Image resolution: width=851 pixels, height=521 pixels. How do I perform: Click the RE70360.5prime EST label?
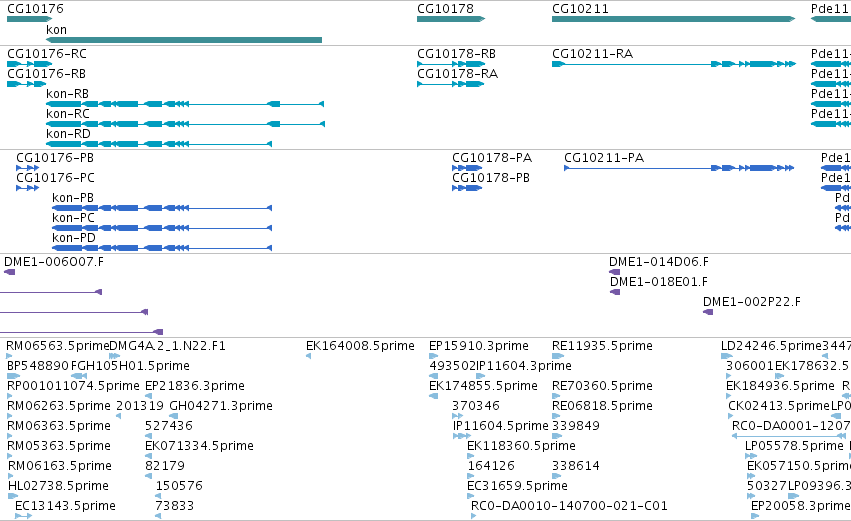pyautogui.click(x=602, y=386)
